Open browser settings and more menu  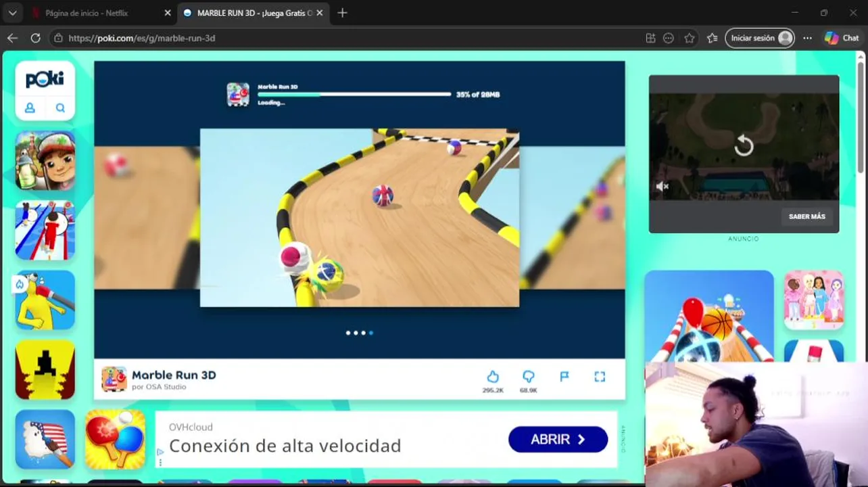coord(807,39)
